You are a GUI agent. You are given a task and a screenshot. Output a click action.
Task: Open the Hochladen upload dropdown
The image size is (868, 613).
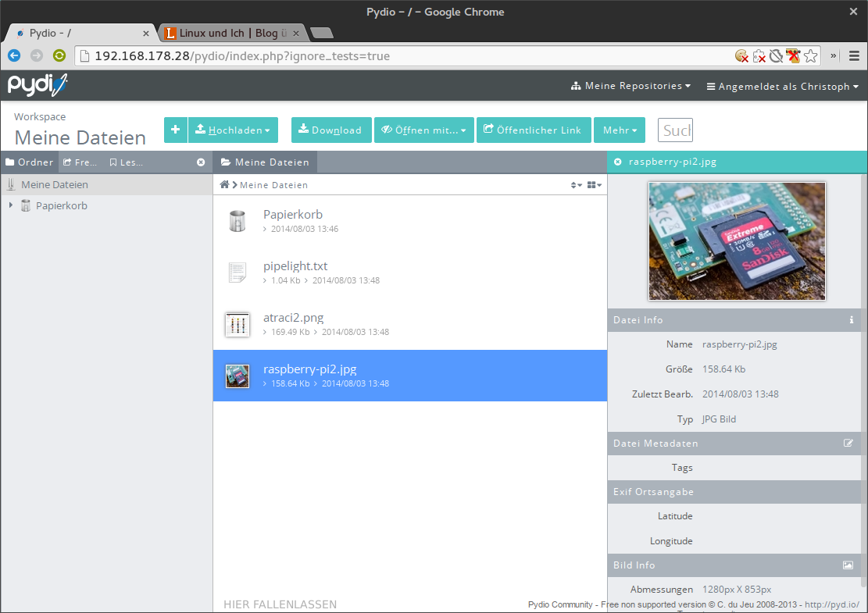point(233,130)
